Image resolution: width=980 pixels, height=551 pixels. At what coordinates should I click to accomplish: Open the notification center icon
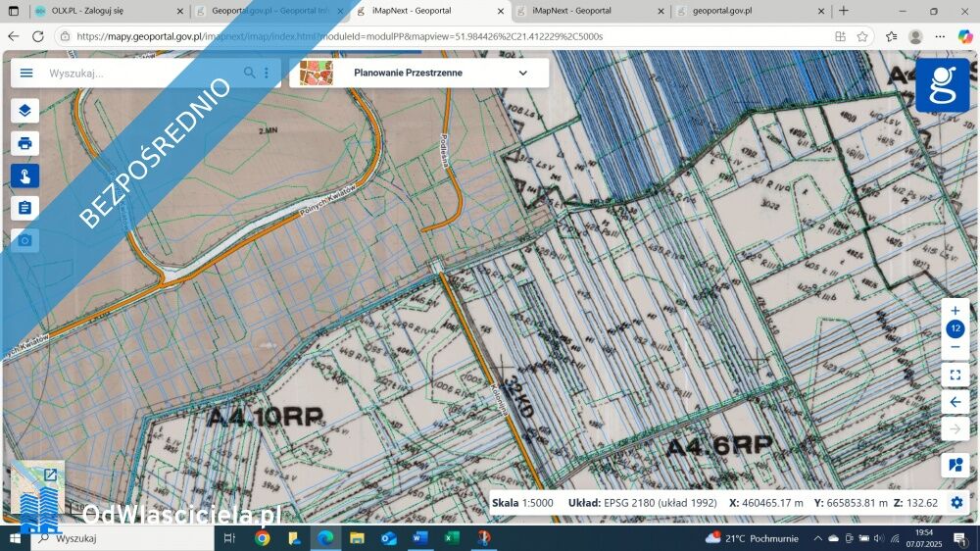point(960,538)
